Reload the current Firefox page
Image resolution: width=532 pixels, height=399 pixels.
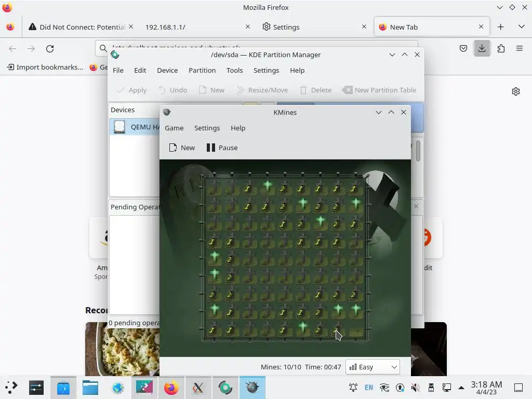click(x=50, y=48)
